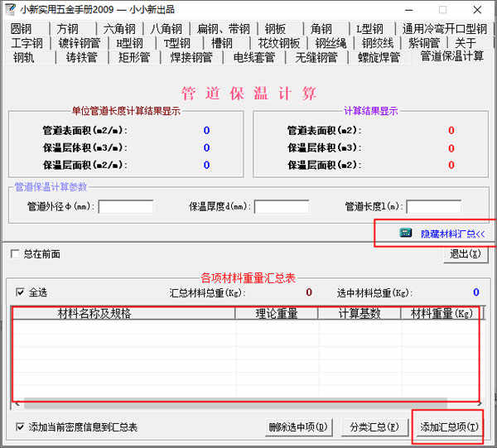This screenshot has height=448, width=497.
Task: Click the 删除选中项(D) button
Action: point(298,427)
